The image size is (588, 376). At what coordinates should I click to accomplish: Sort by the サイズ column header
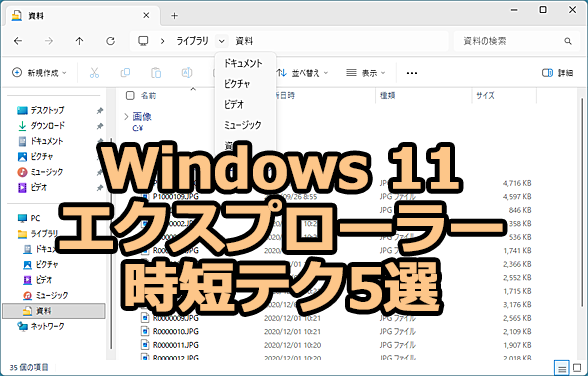(x=485, y=96)
